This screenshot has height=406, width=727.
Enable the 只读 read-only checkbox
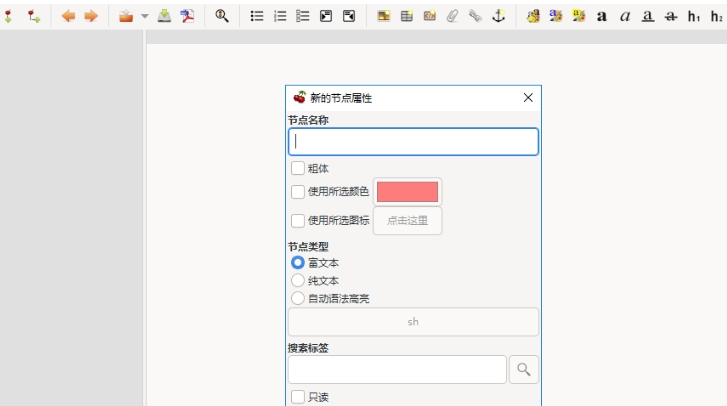(x=298, y=397)
